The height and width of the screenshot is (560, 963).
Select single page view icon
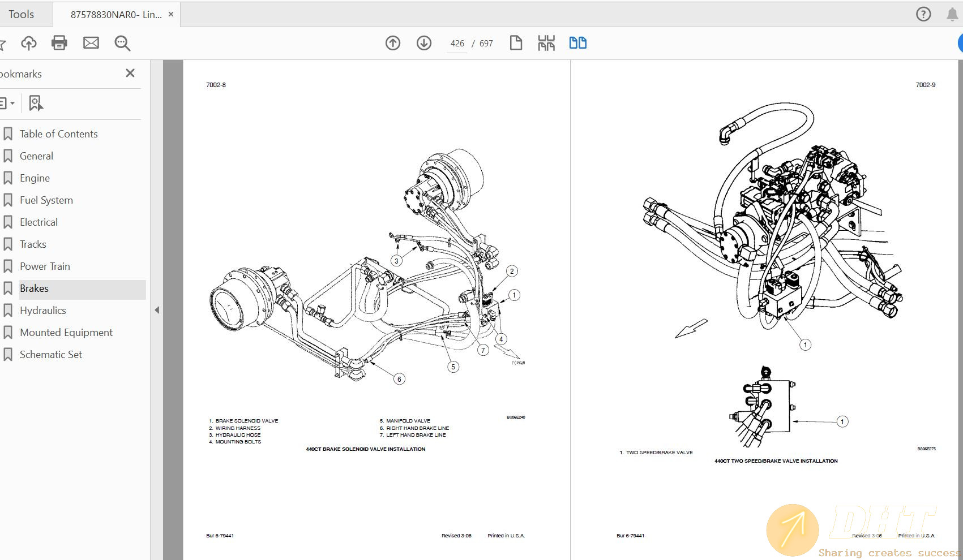[x=516, y=43]
